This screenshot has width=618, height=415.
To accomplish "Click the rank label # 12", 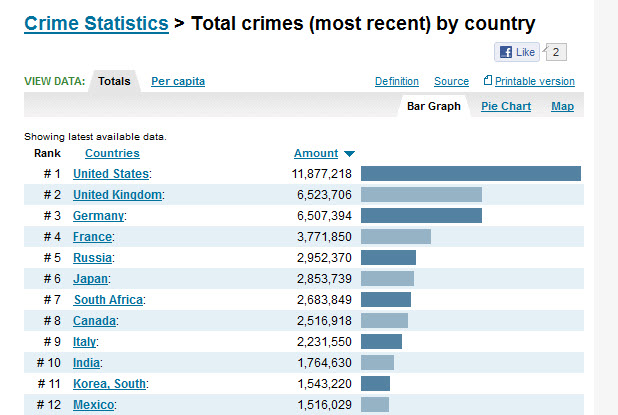I will click(49, 405).
